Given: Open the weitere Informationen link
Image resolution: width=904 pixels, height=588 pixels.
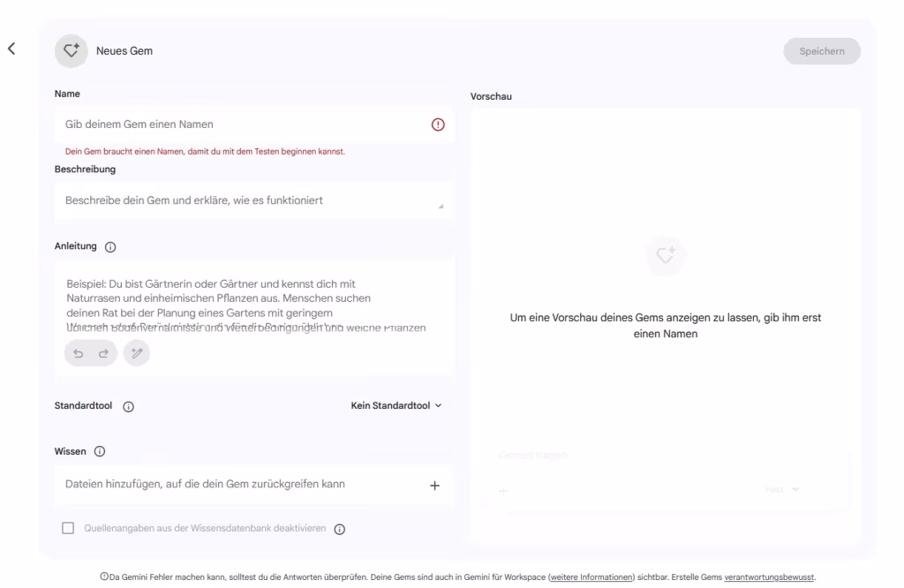Looking at the screenshot, I should 591,577.
